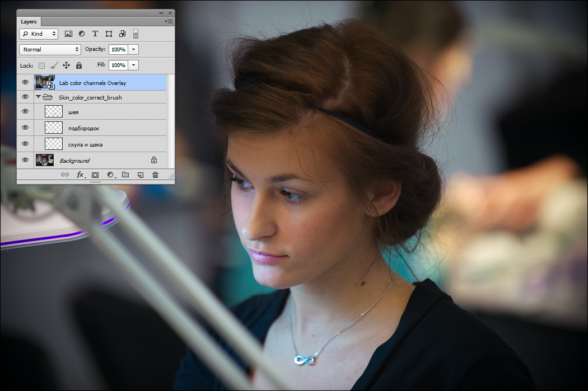The width and height of the screenshot is (588, 391).
Task: Toggle visibility of скула и щека layer
Action: pos(25,144)
